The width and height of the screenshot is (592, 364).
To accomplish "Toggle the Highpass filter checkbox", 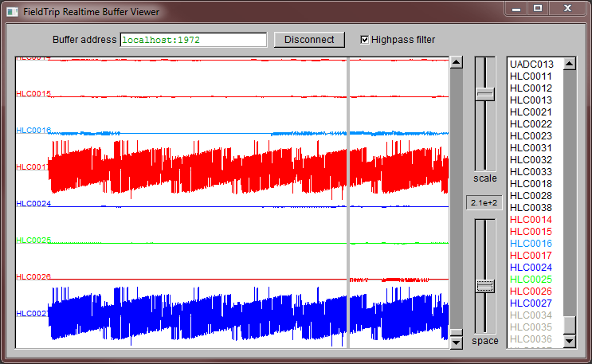I will 365,40.
